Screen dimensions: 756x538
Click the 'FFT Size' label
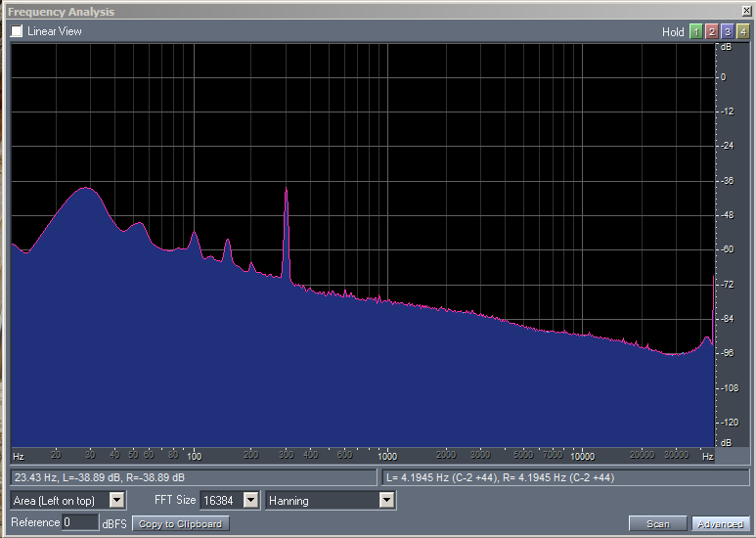pos(175,500)
